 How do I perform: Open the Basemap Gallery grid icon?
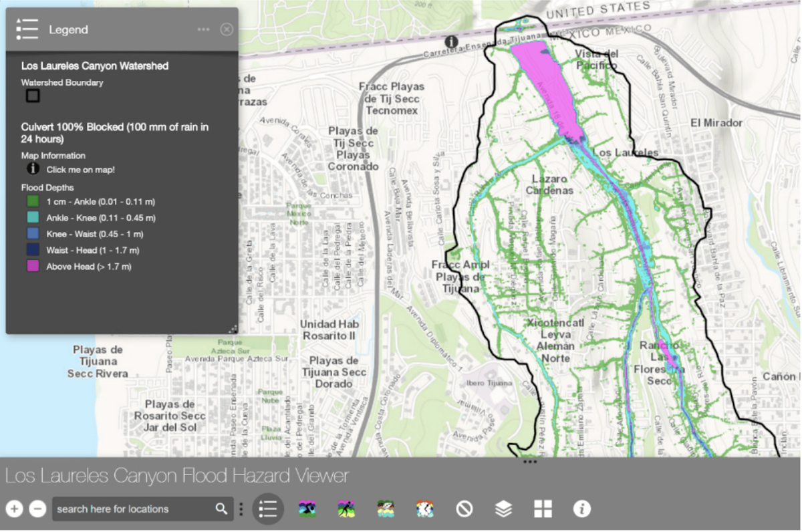click(x=543, y=509)
